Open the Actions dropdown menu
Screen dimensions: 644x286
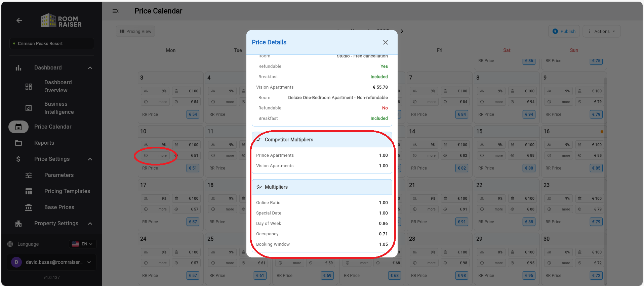tap(601, 32)
